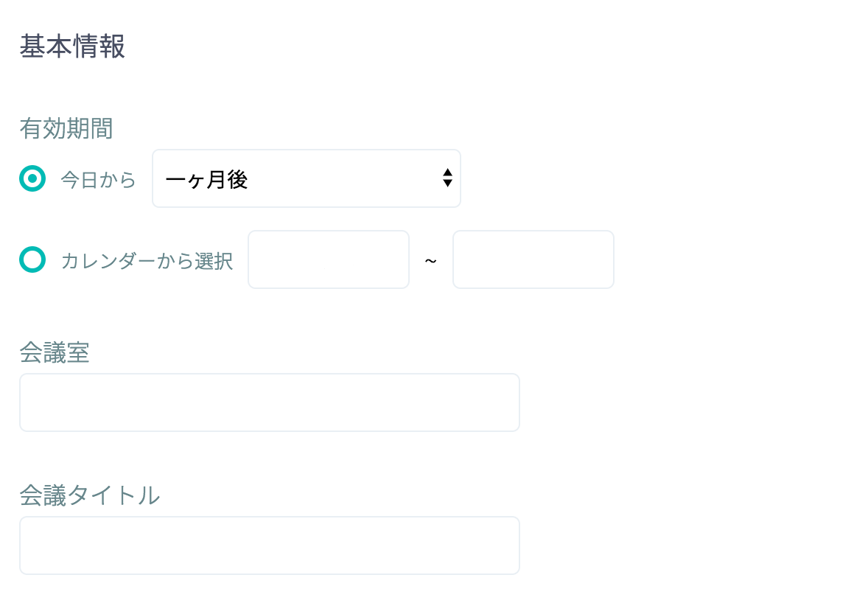
Task: Select the カレンダーから選択 radio button
Action: coord(32,259)
